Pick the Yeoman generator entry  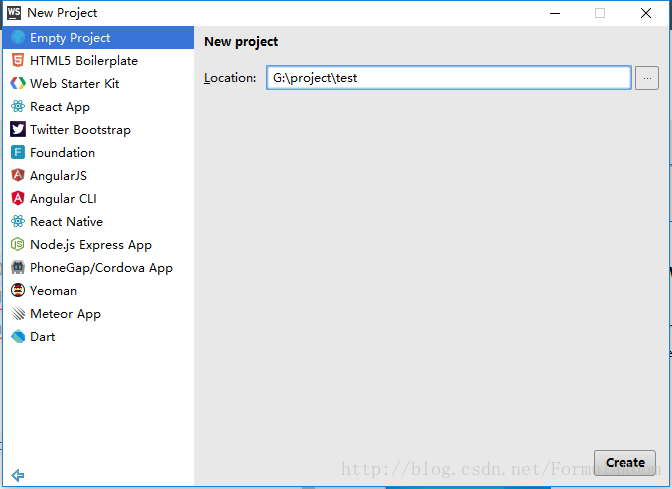[98, 290]
